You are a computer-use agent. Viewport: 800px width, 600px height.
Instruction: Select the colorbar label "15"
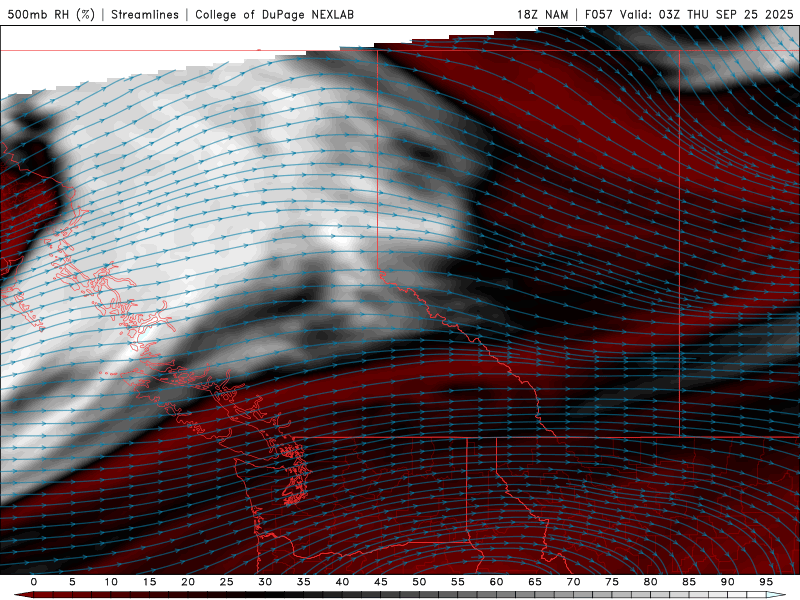point(149,582)
